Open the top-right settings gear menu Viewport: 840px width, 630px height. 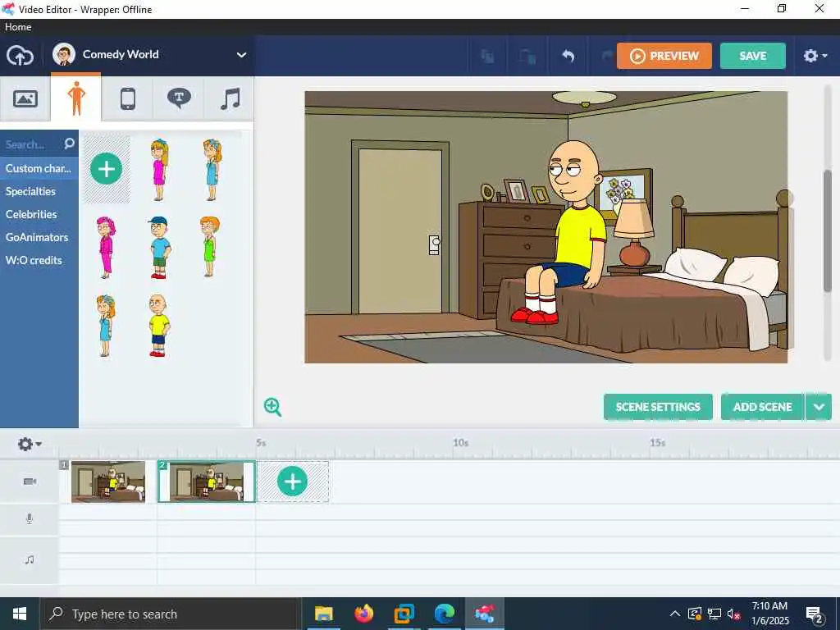[815, 56]
